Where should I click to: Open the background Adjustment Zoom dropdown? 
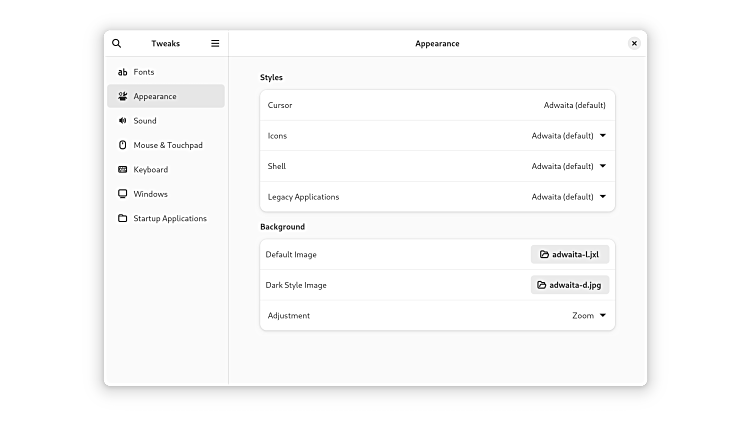click(x=589, y=316)
